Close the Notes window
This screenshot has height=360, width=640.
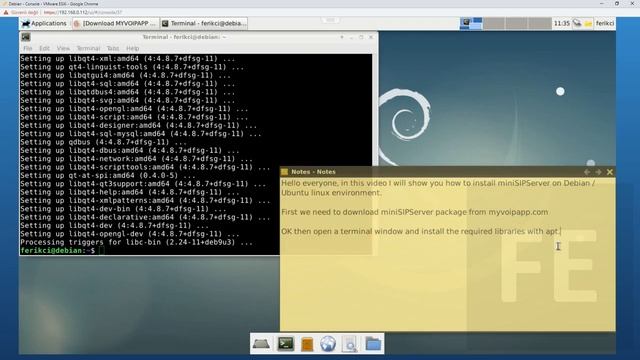[609, 172]
